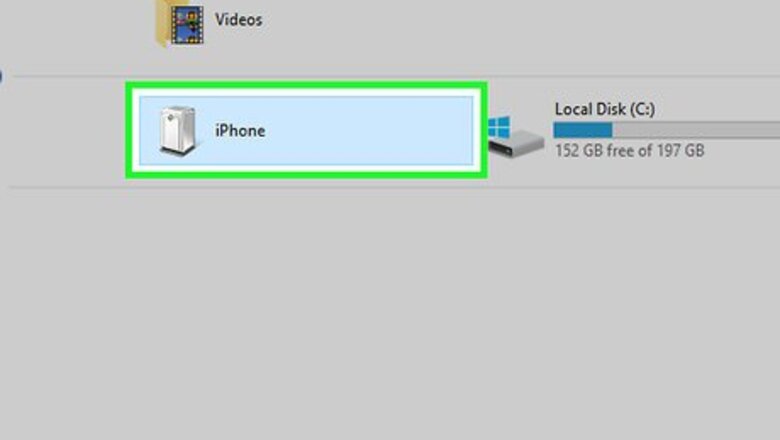Click the blank blue area of the highlighted iPhone tile
780x440 pixels.
(368, 131)
